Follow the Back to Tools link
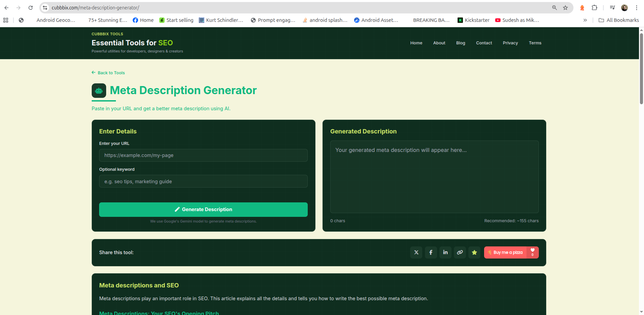This screenshot has width=644, height=315. point(108,73)
